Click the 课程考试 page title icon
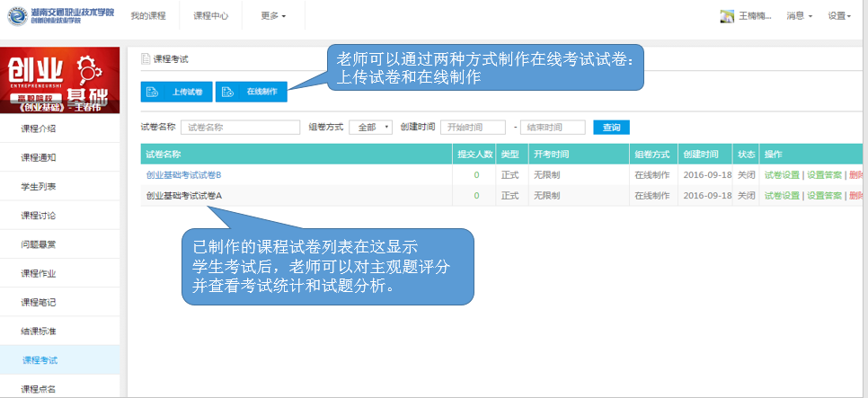868x398 pixels. [146, 59]
